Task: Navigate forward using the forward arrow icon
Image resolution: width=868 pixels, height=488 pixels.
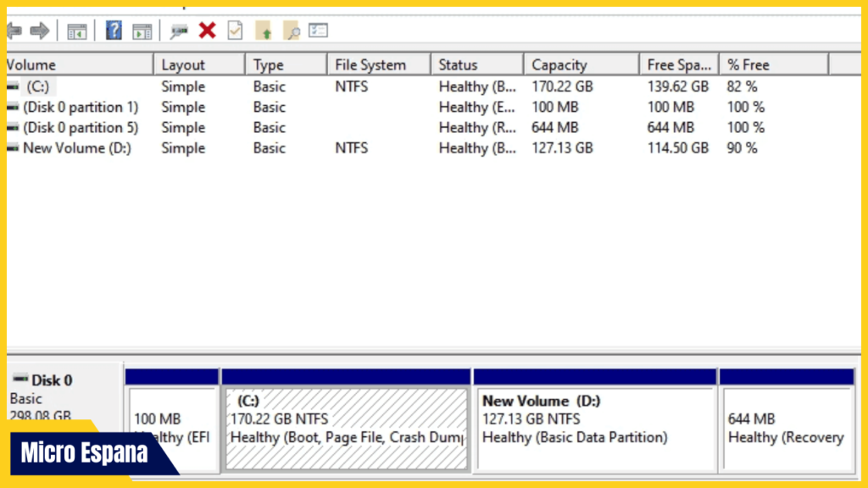Action: pos(37,30)
